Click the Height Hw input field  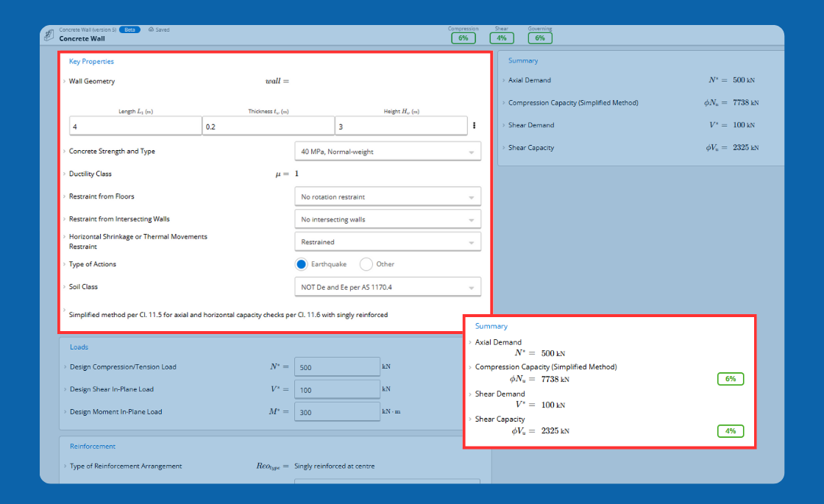point(402,126)
